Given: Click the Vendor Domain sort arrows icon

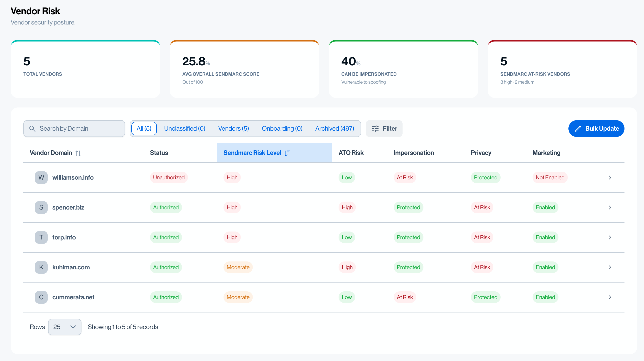Looking at the screenshot, I should [78, 153].
